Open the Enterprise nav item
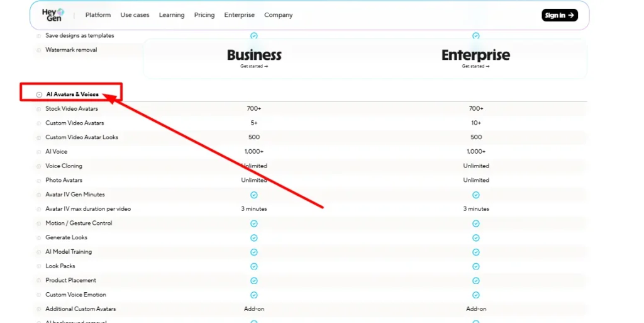 tap(240, 15)
